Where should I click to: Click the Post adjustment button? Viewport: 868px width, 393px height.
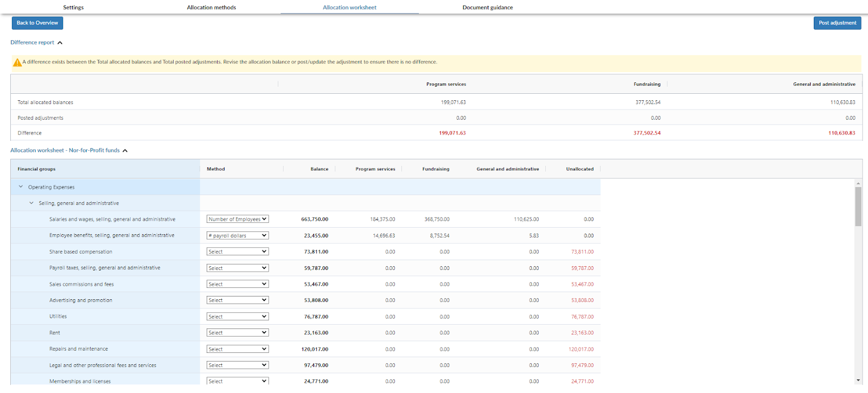[x=837, y=23]
